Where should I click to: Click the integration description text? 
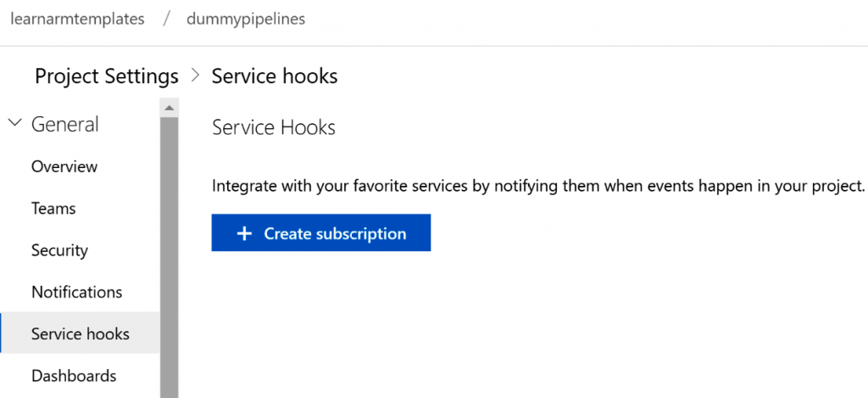tap(537, 186)
